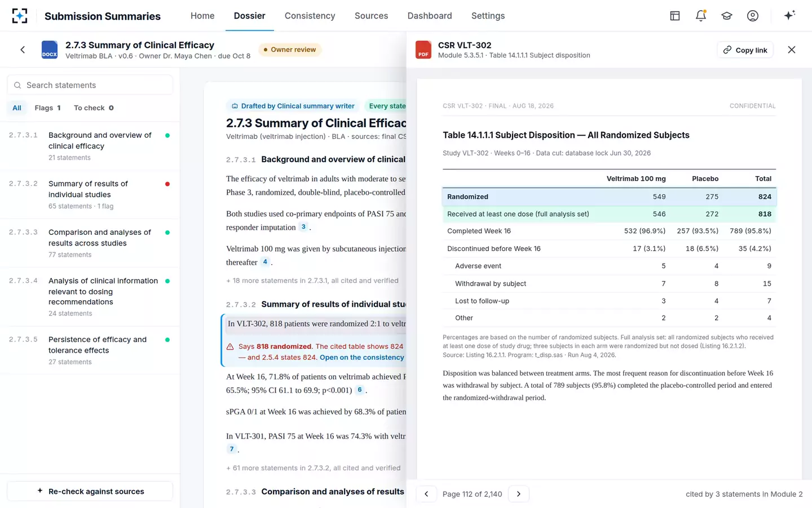
Task: Filter statements by Flags
Action: point(47,108)
